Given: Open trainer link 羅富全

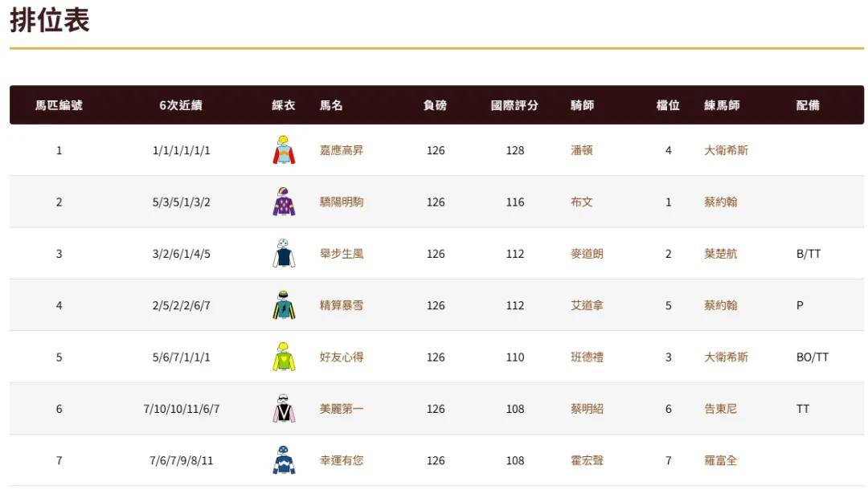Looking at the screenshot, I should pyautogui.click(x=720, y=460).
